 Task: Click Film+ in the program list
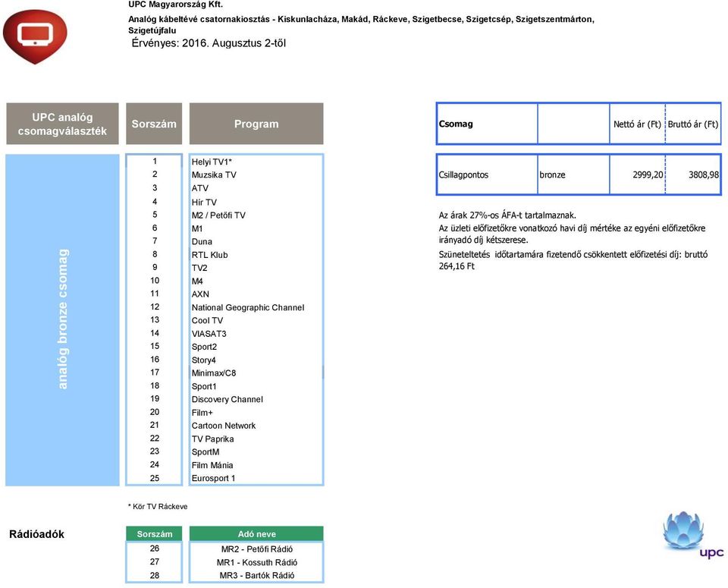(x=202, y=413)
